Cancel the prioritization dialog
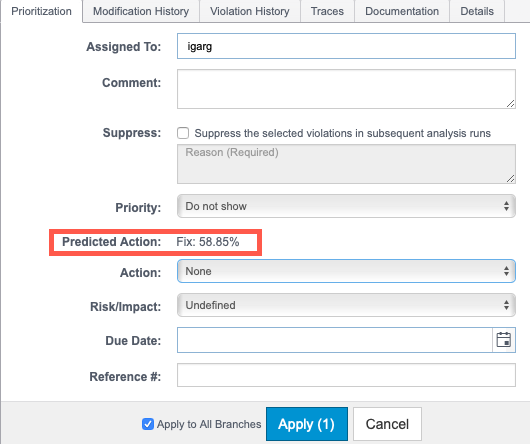The width and height of the screenshot is (530, 444). pos(387,424)
